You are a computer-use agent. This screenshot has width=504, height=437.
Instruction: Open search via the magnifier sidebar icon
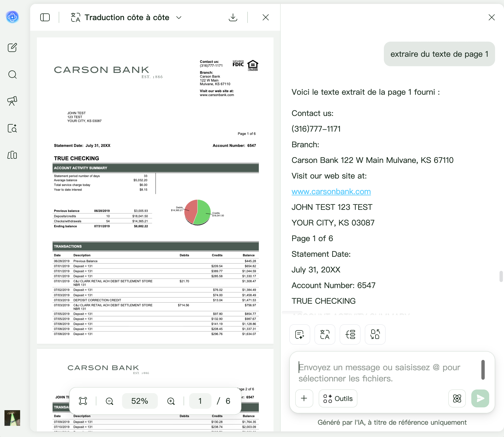tap(12, 74)
